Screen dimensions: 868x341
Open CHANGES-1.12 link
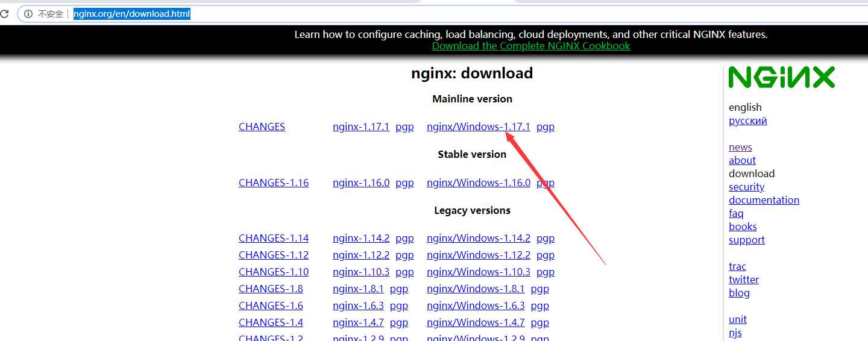[274, 255]
